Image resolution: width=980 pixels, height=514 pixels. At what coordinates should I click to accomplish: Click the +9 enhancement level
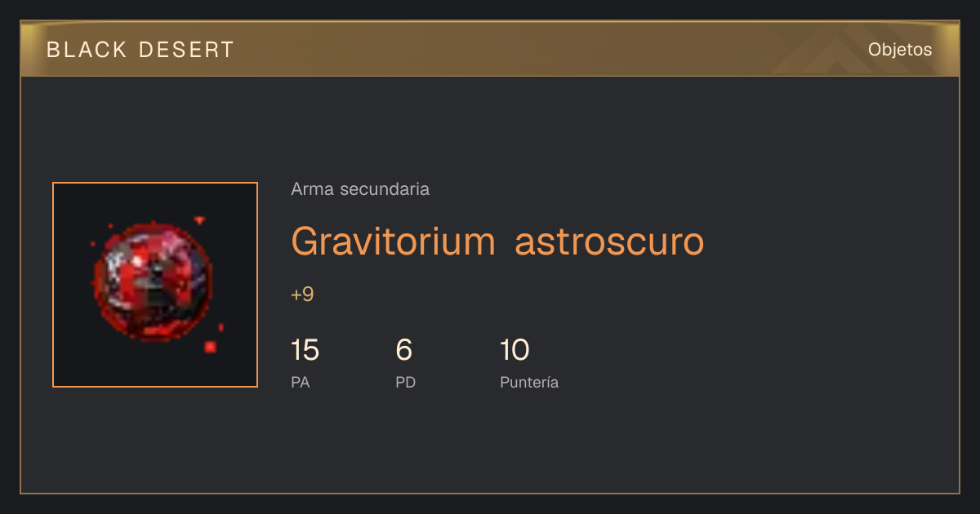pos(302,295)
